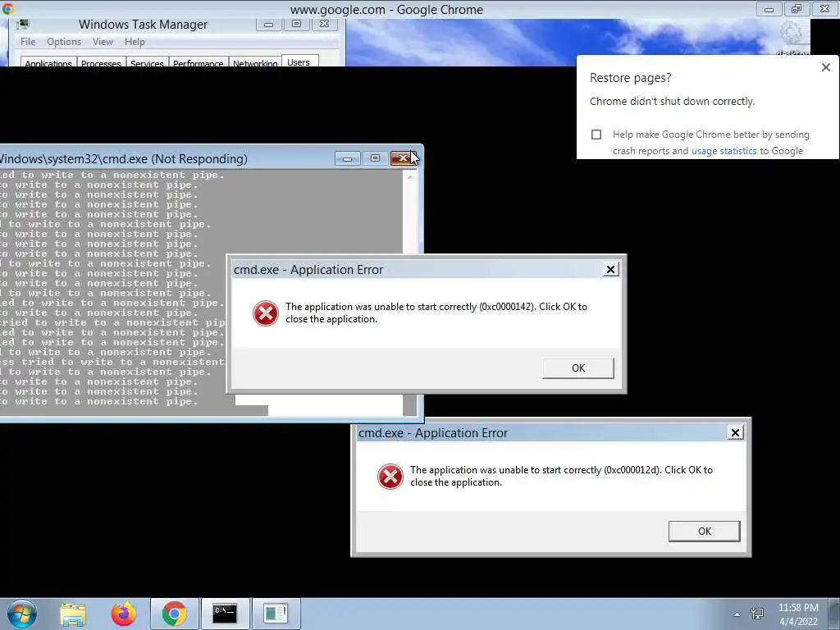The image size is (840, 630).
Task: Switch to Networking tab in Task Manager
Action: [255, 62]
